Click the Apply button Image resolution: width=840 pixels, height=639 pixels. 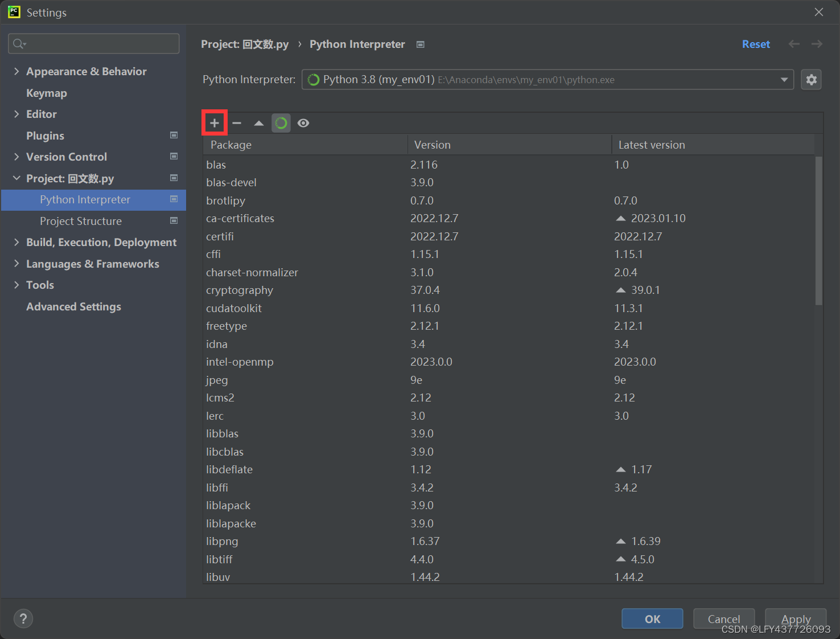click(796, 618)
